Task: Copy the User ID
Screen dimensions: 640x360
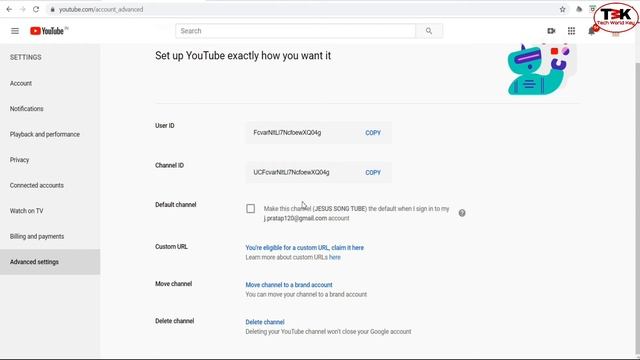Action: point(373,133)
